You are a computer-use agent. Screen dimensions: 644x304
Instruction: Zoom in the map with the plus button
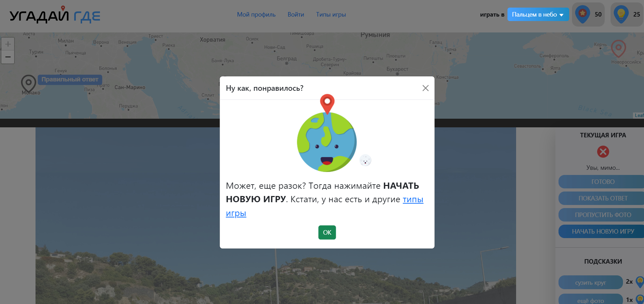click(8, 44)
